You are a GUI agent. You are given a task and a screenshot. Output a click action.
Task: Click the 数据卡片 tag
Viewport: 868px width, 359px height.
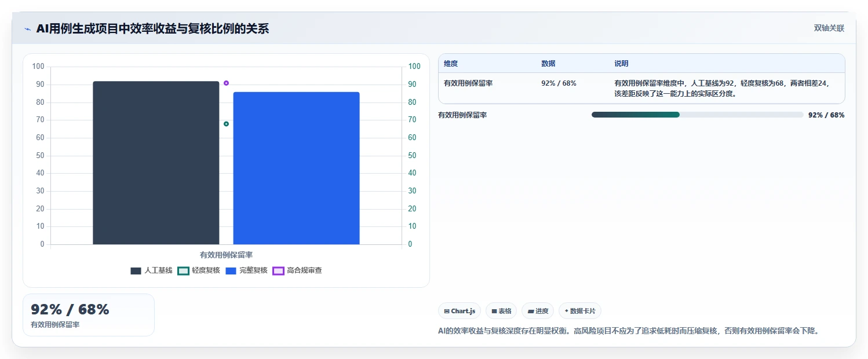(x=580, y=311)
